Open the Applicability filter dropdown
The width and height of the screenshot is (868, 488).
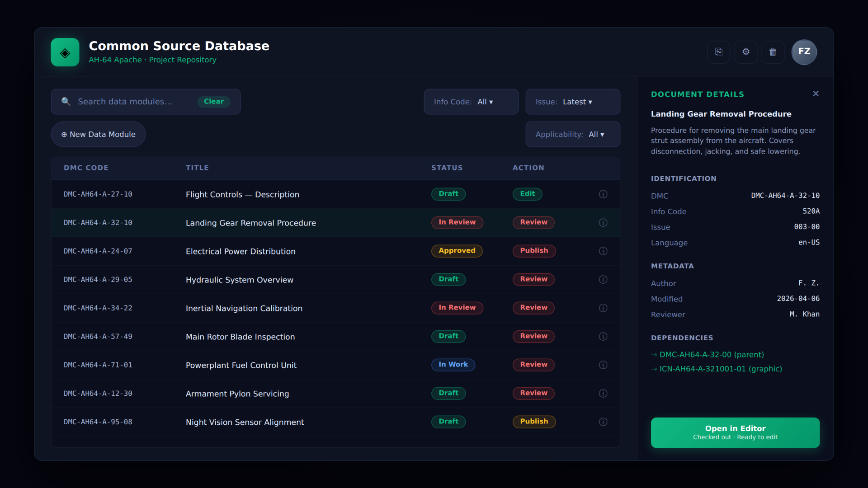tap(573, 134)
